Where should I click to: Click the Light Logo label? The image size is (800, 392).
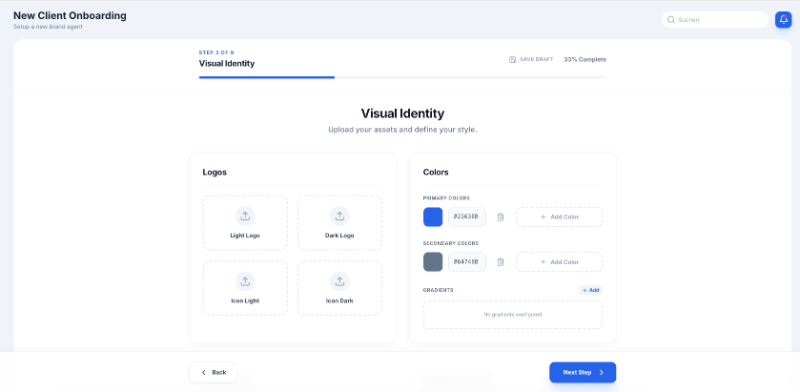coord(245,236)
